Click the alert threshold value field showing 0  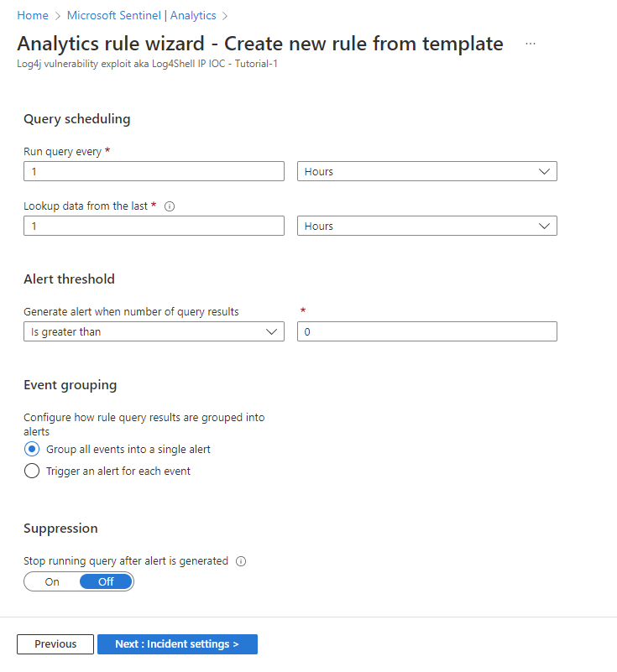[426, 331]
